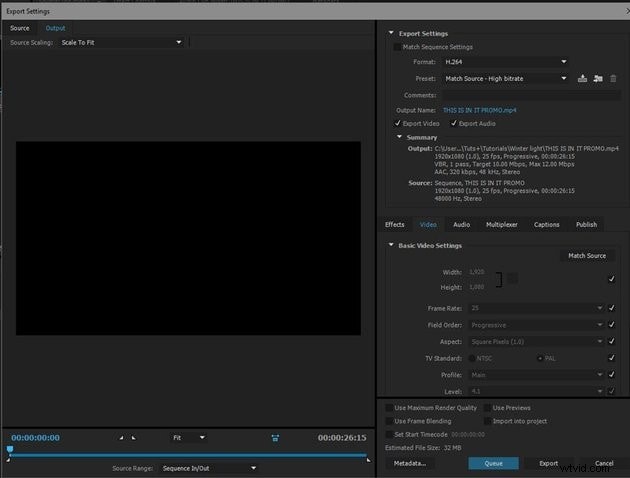630x478 pixels.
Task: Enable Match Sequence Settings checkbox
Action: click(397, 47)
